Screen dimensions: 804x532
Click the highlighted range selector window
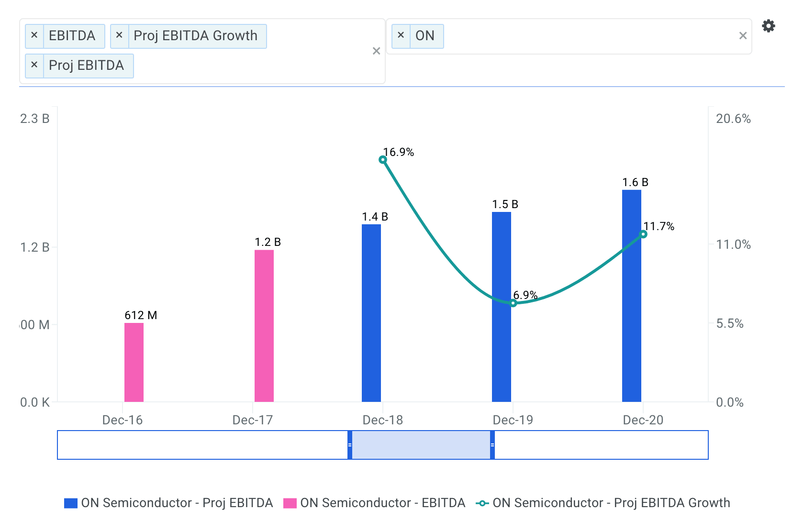tap(421, 445)
